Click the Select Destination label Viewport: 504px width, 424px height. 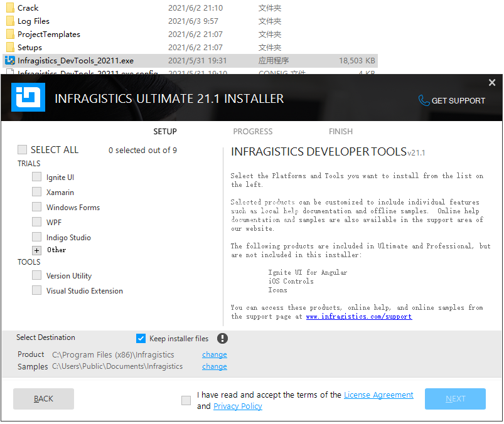click(46, 337)
